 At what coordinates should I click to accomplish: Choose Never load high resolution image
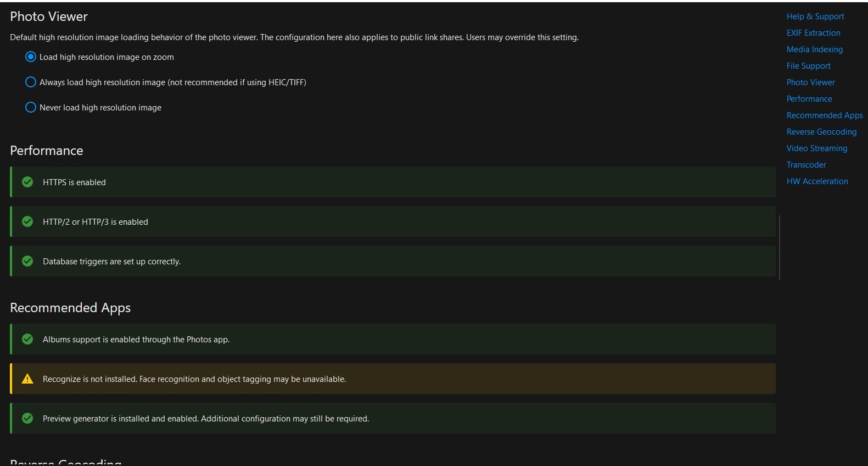pyautogui.click(x=31, y=107)
